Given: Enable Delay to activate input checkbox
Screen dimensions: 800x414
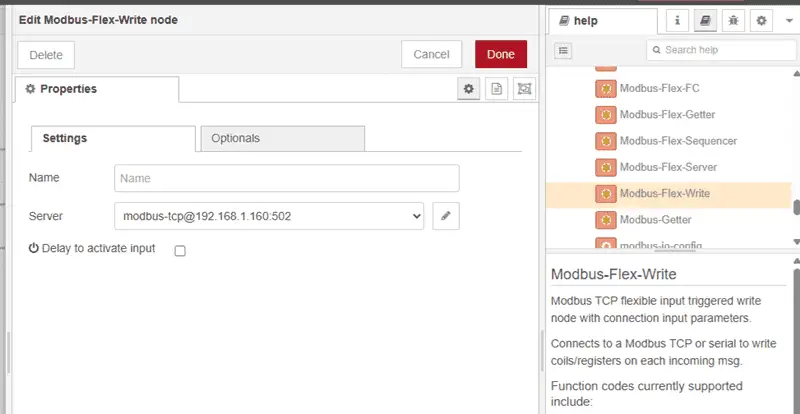Looking at the screenshot, I should (180, 251).
